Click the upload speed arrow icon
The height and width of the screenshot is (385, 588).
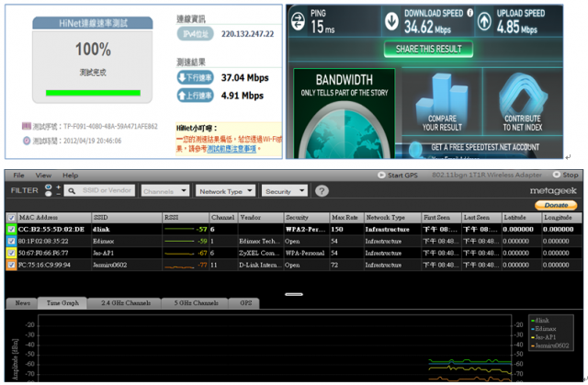(484, 21)
